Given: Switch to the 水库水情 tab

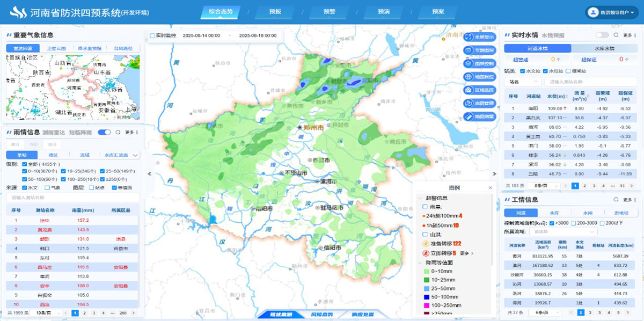Looking at the screenshot, I should 605,48.
